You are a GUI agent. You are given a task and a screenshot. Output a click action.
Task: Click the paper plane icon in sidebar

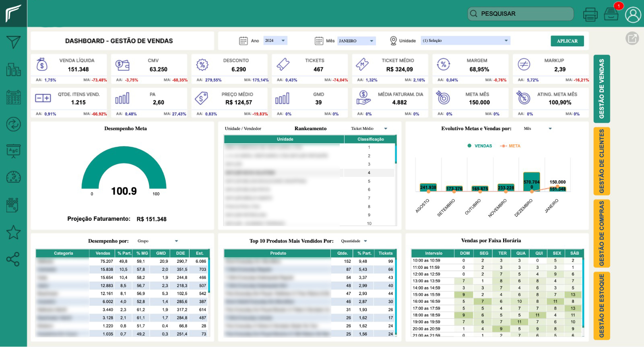point(13,42)
